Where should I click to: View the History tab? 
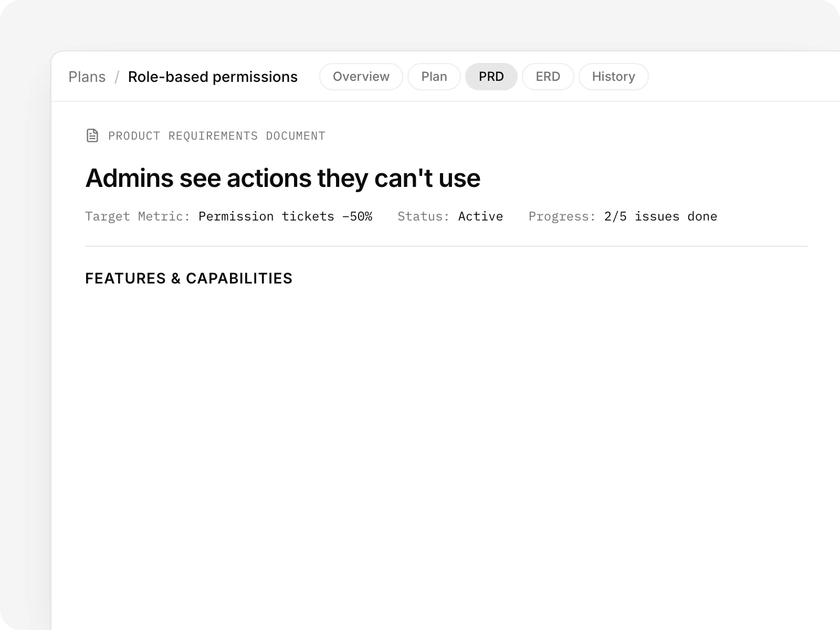coord(614,77)
